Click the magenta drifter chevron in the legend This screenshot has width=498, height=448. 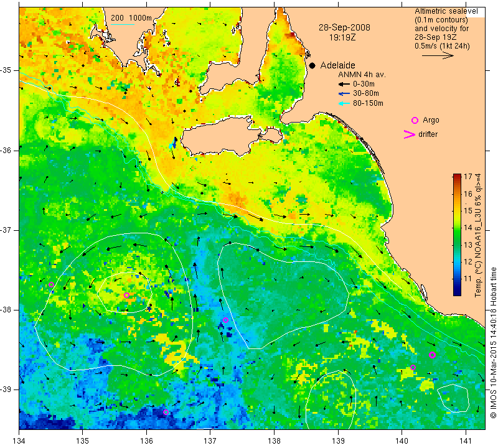410,134
